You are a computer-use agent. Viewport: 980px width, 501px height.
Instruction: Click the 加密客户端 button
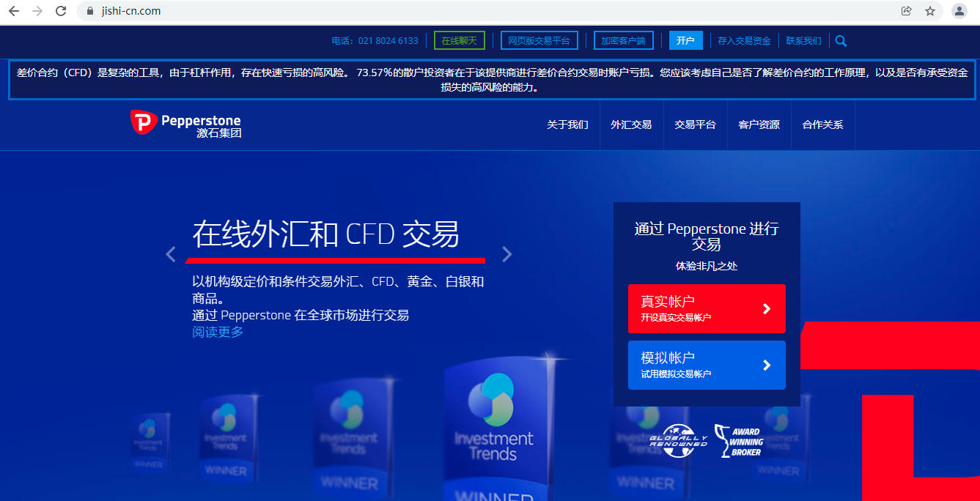(x=623, y=41)
